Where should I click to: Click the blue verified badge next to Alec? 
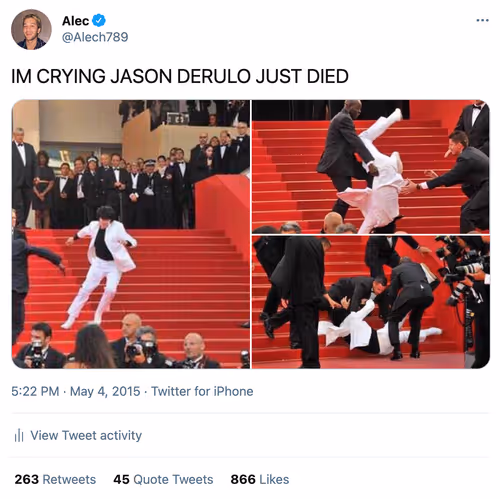click(99, 21)
